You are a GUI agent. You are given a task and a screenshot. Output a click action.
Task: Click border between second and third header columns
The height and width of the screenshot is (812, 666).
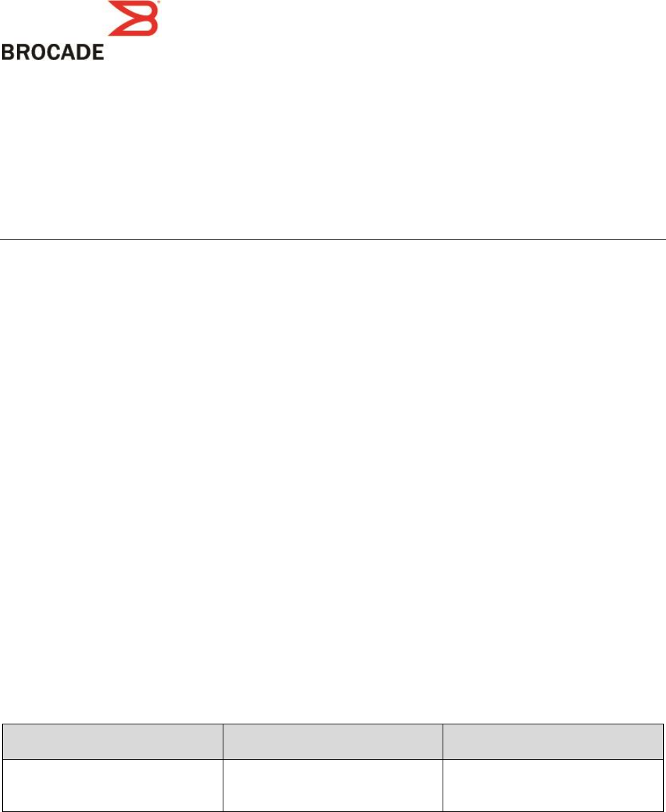[x=443, y=741]
